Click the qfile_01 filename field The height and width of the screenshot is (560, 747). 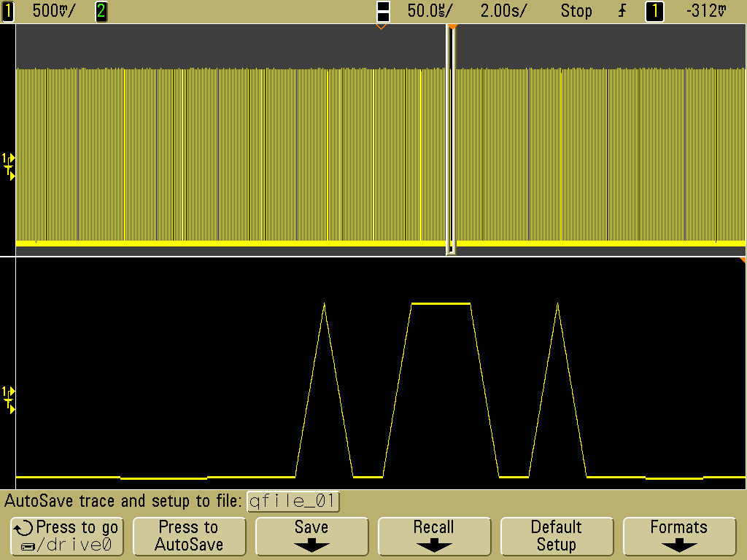click(293, 501)
